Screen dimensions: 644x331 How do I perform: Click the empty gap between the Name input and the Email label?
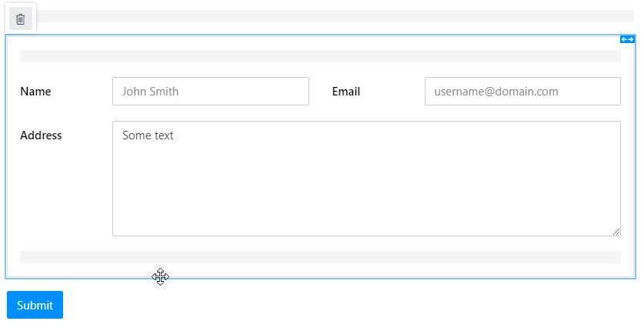(320, 91)
